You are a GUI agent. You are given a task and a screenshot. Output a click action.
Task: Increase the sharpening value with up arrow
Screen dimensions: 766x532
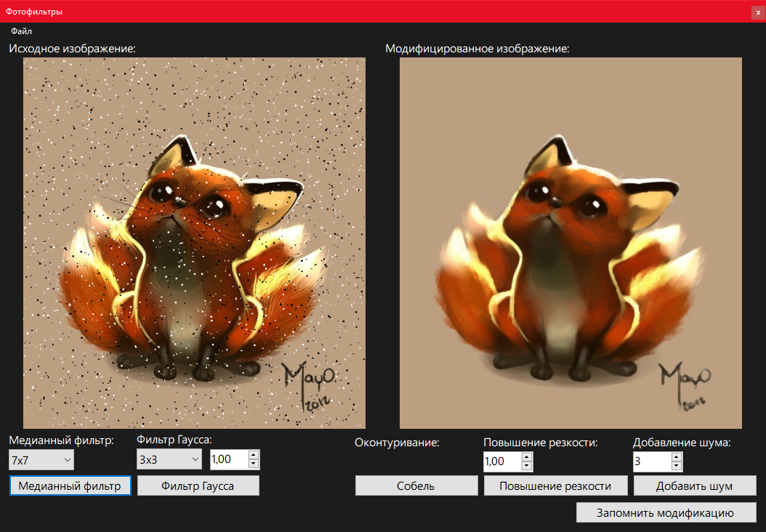pos(527,457)
